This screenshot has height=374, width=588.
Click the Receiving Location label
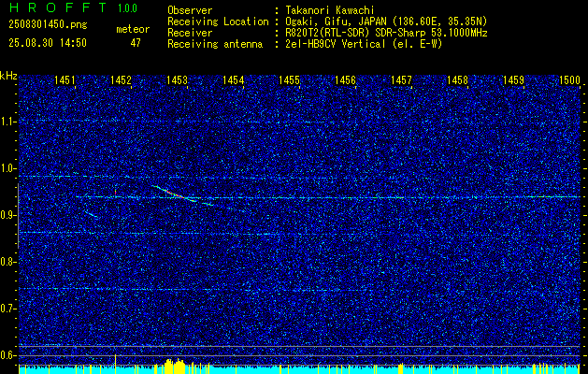tap(218, 22)
